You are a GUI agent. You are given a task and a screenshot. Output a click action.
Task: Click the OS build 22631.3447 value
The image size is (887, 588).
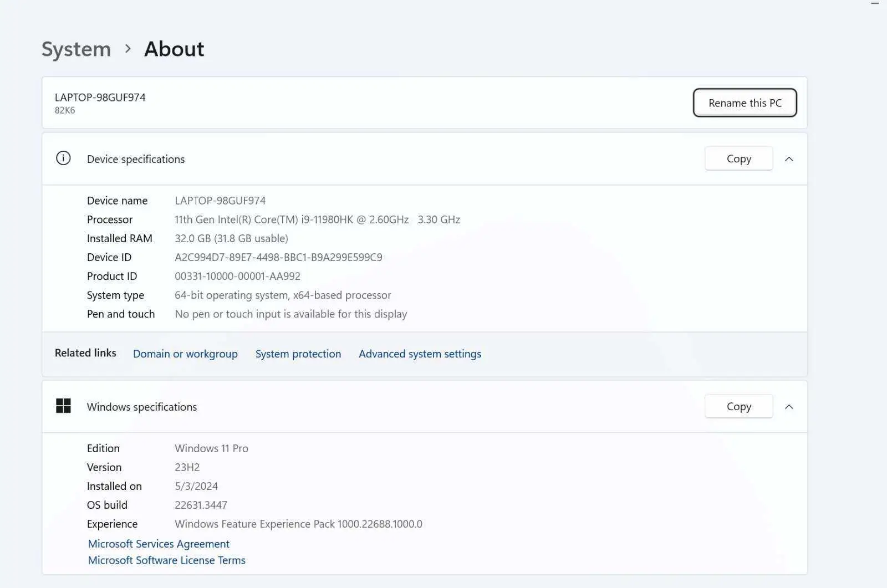[201, 505]
